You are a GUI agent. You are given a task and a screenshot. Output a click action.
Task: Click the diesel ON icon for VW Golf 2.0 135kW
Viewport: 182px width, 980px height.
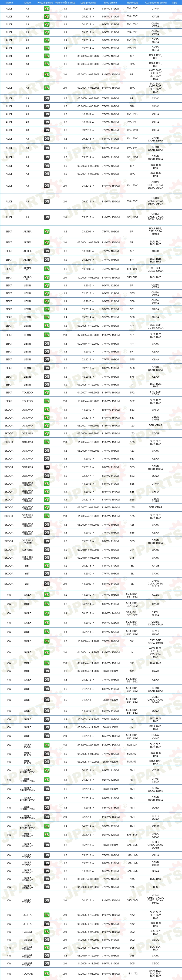[47, 736]
